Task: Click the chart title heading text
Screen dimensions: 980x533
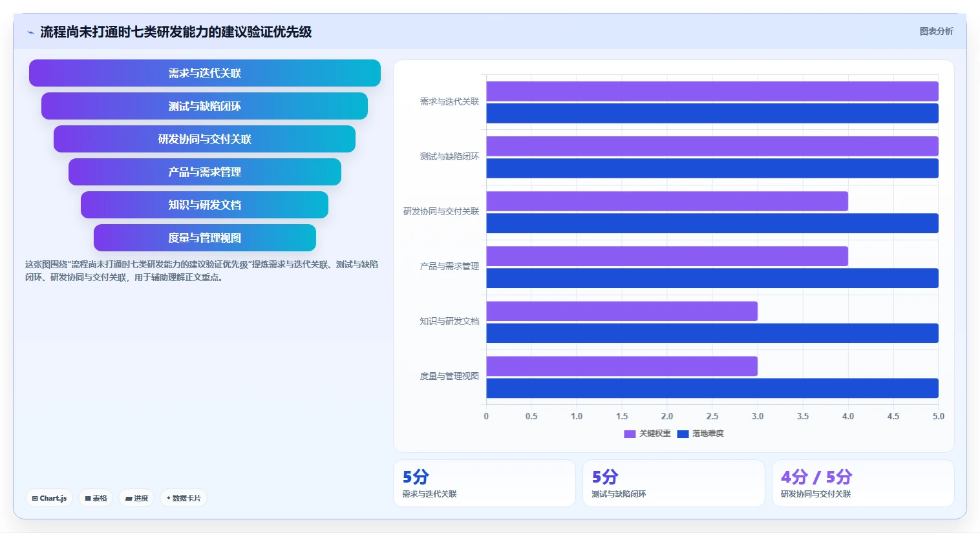Action: [x=176, y=32]
